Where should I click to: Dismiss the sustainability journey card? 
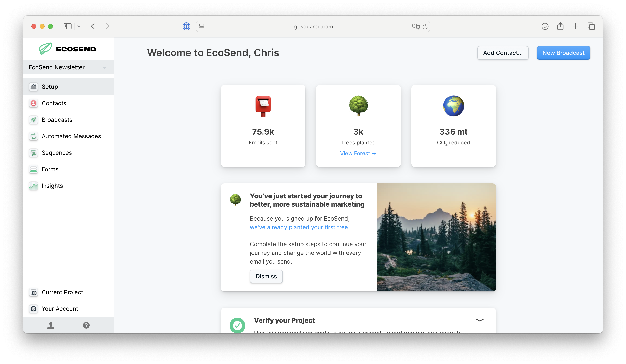point(266,276)
